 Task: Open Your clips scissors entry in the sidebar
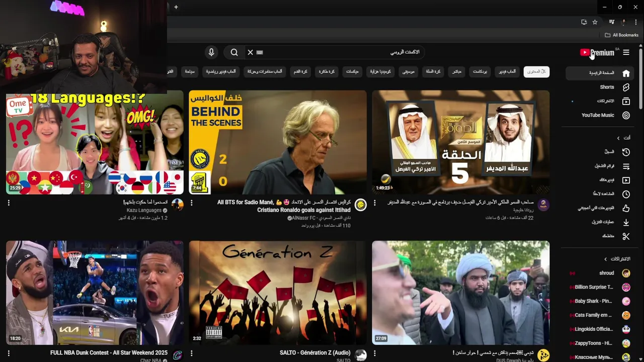tap(600, 236)
